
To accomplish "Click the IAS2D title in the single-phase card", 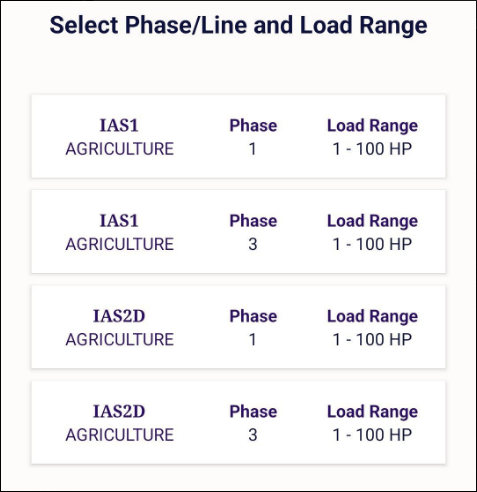I will (x=119, y=316).
